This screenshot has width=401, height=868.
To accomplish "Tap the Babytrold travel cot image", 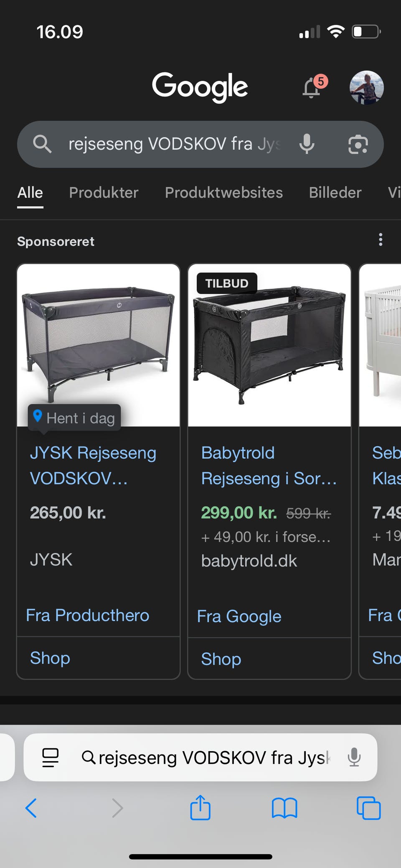I will coord(269,345).
